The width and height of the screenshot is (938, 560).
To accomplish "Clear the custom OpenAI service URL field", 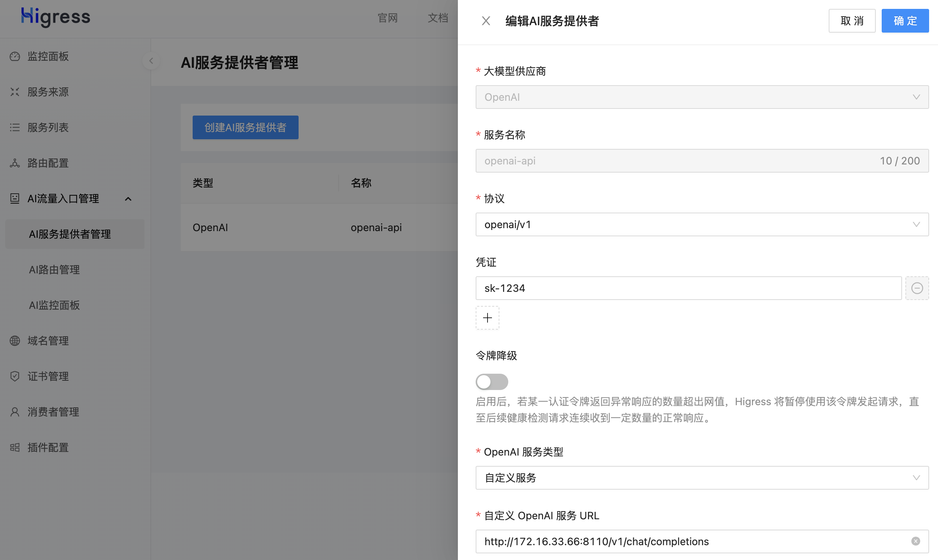I will pyautogui.click(x=915, y=541).
